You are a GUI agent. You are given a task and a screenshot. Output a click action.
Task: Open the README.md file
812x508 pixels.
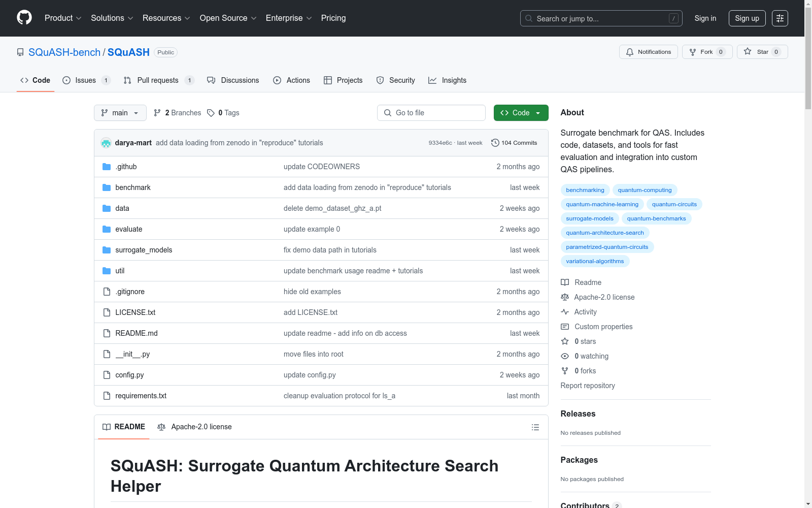(x=137, y=333)
